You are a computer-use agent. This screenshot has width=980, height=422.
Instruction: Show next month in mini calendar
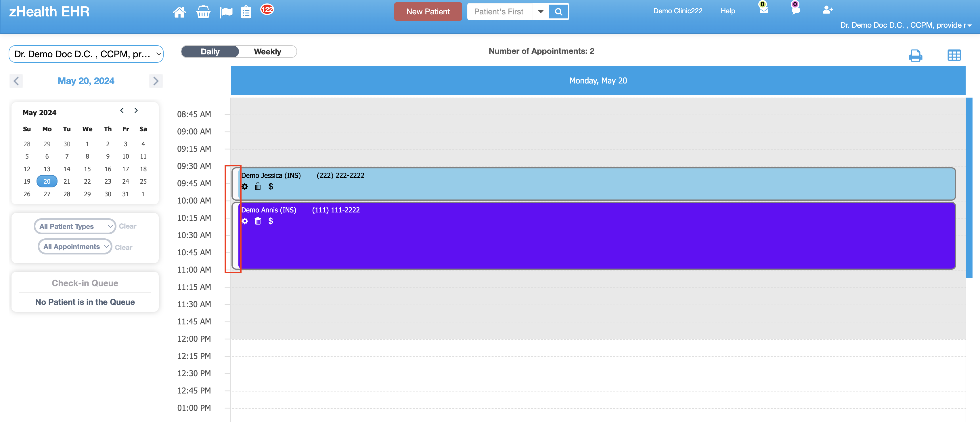coord(136,111)
